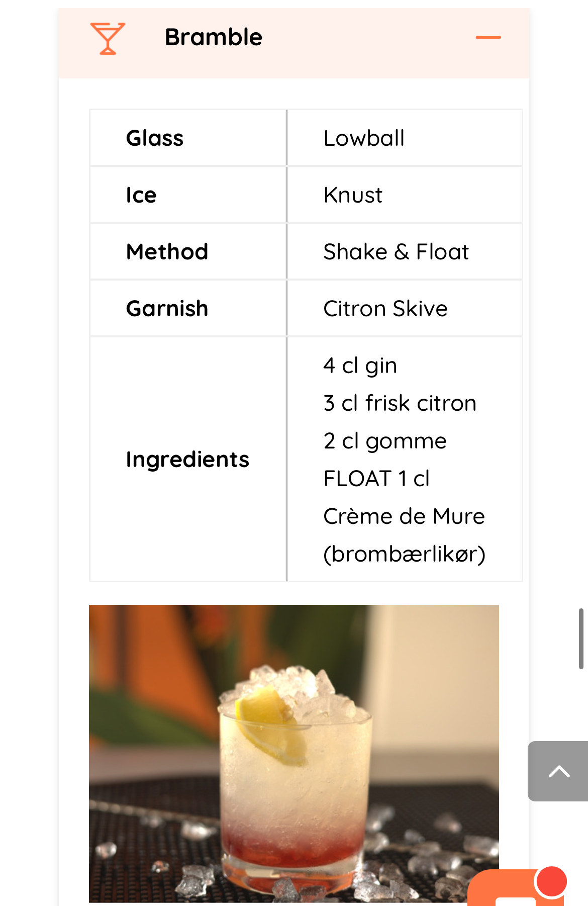Click the page scrollbar handle
588x906 pixels.
pyautogui.click(x=581, y=639)
